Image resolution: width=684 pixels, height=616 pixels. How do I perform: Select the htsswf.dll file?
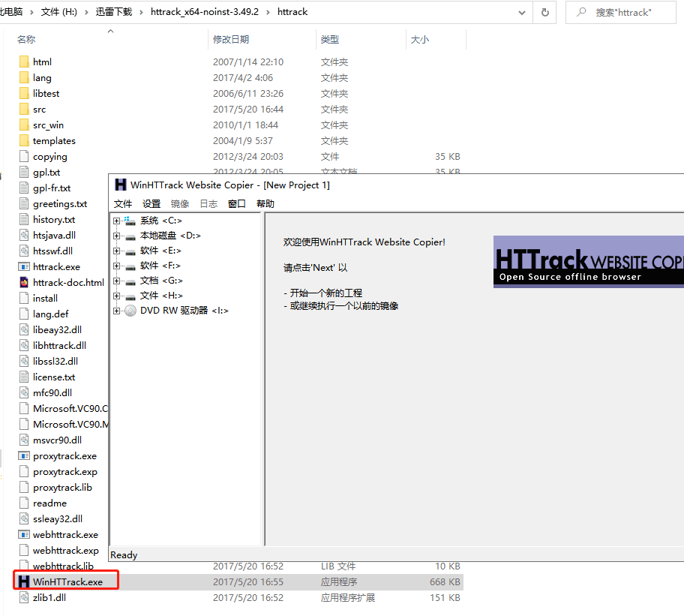click(x=52, y=251)
